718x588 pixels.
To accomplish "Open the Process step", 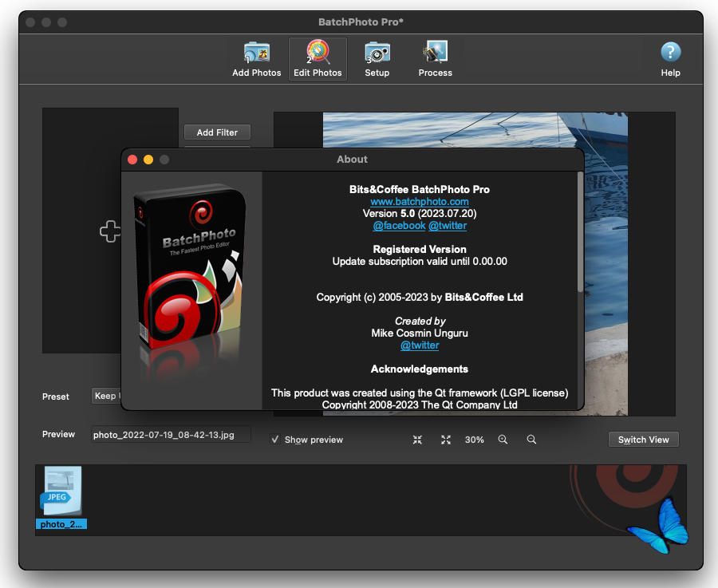I will point(435,59).
